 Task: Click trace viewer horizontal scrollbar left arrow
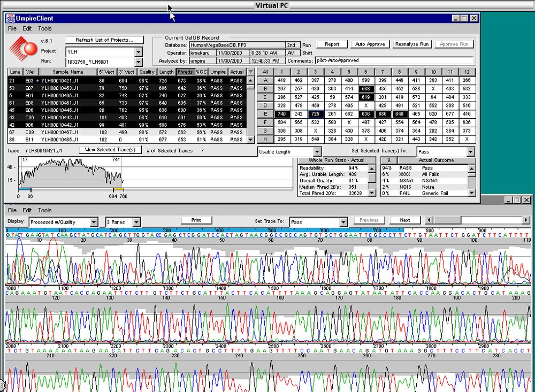(x=429, y=220)
